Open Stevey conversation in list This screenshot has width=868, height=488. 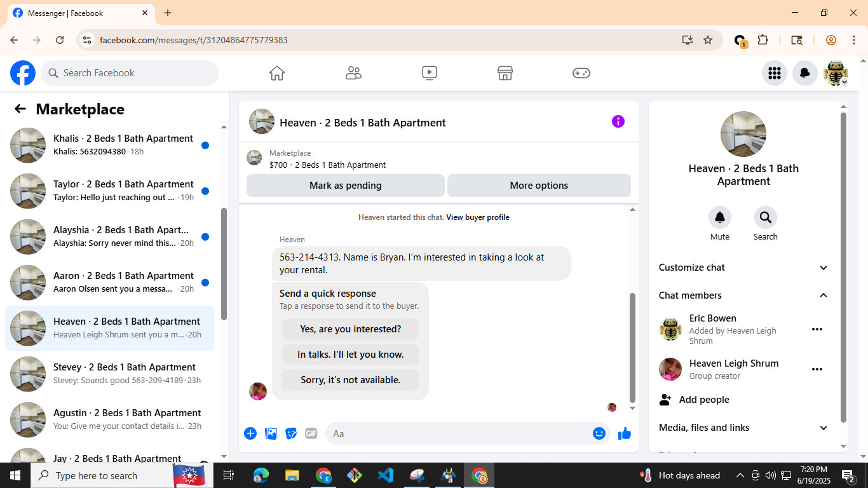click(109, 374)
